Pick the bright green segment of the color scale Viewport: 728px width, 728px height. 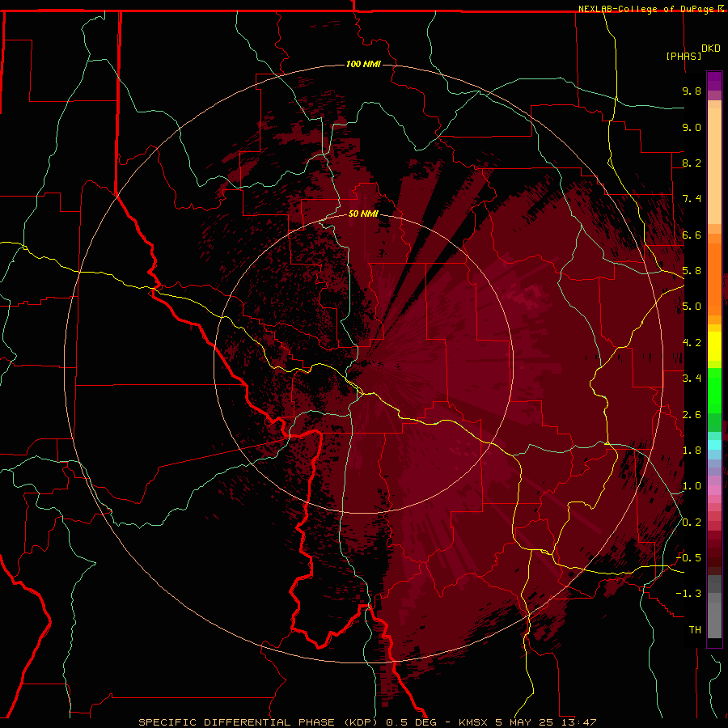(x=714, y=391)
